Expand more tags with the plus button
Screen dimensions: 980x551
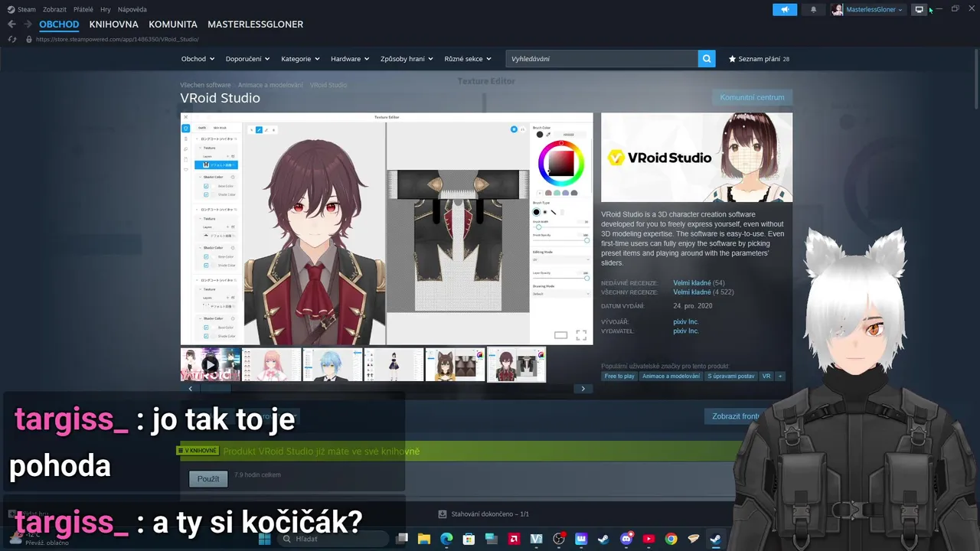tap(780, 377)
